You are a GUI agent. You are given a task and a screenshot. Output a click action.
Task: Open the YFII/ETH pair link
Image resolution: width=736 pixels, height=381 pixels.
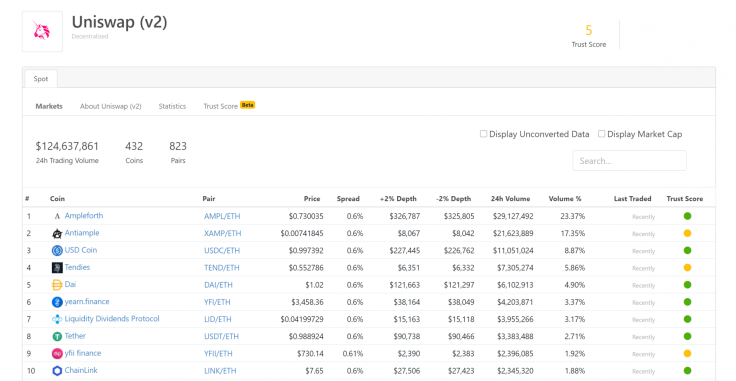pos(218,354)
